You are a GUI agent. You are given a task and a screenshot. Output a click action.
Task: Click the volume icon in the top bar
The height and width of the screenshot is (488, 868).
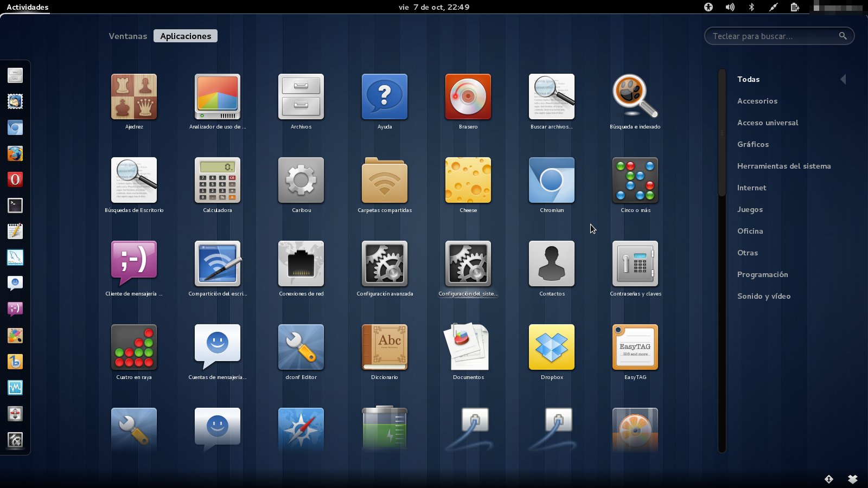pos(730,7)
